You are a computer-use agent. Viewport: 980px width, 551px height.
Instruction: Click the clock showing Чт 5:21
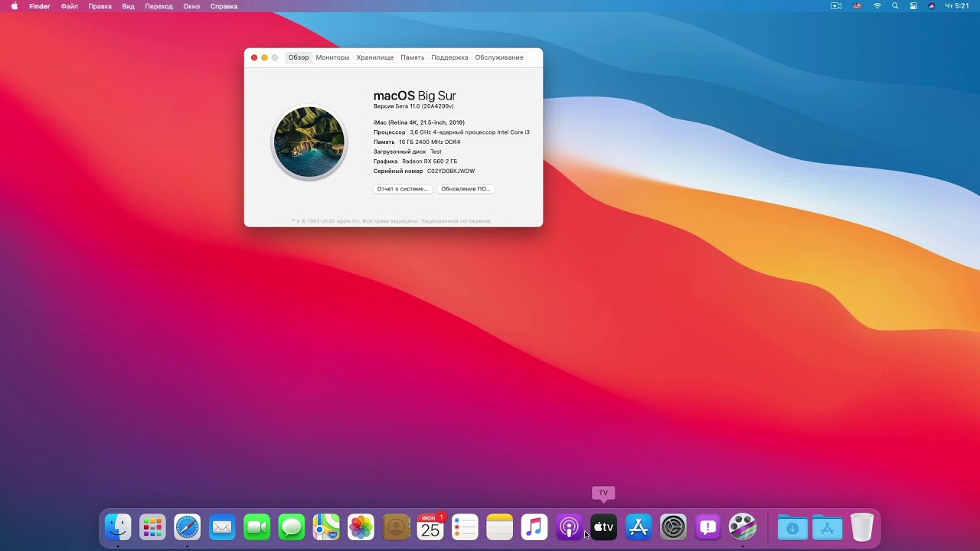coord(957,6)
